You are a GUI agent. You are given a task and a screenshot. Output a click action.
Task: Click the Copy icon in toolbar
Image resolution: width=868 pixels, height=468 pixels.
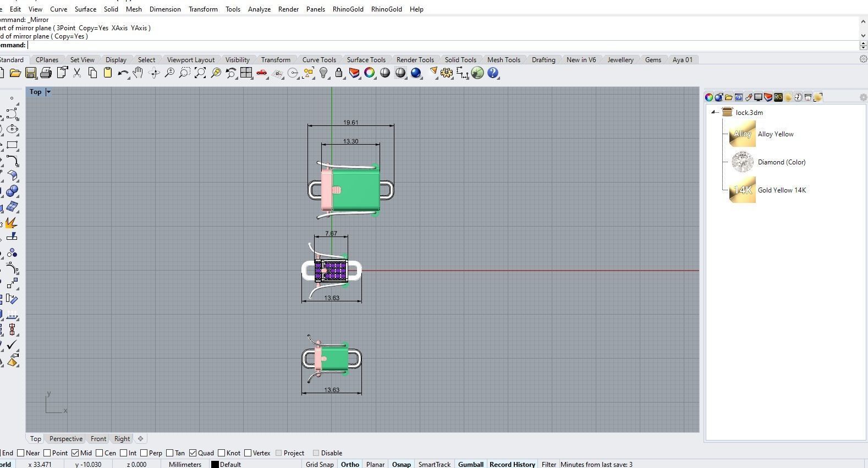tap(92, 73)
